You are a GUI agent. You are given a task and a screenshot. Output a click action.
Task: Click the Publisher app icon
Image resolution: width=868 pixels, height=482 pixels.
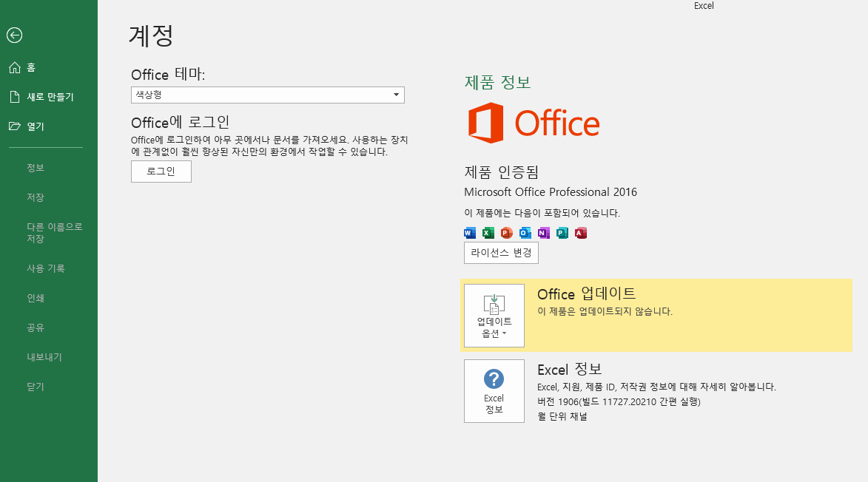pyautogui.click(x=562, y=233)
